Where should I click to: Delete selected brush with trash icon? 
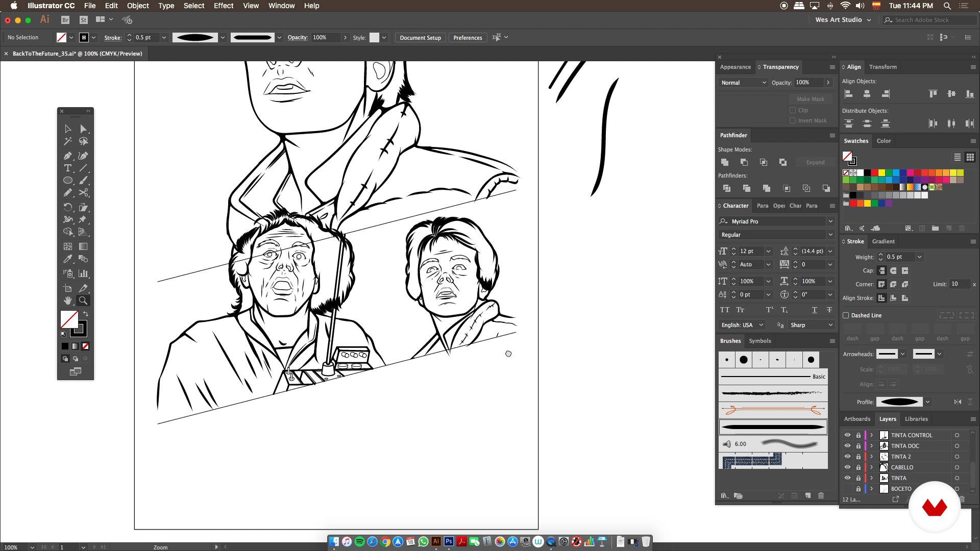[821, 495]
